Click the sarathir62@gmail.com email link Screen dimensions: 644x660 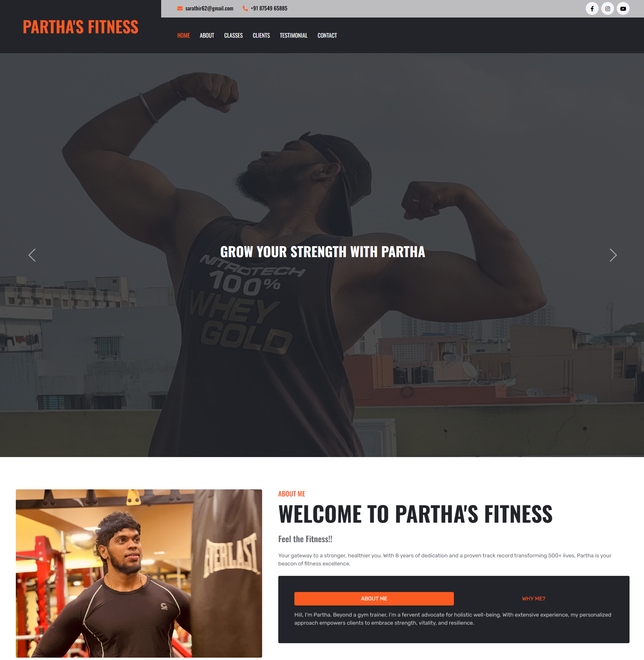tap(209, 8)
